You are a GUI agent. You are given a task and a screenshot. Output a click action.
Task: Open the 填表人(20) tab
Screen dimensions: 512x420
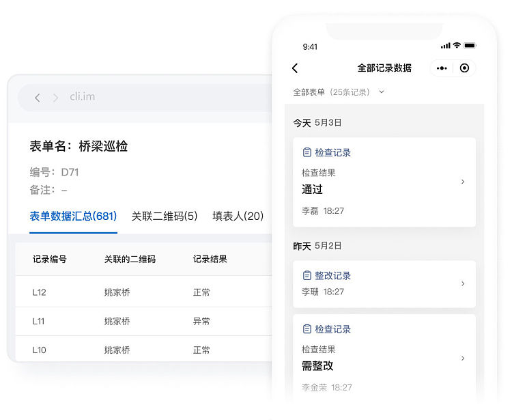238,216
